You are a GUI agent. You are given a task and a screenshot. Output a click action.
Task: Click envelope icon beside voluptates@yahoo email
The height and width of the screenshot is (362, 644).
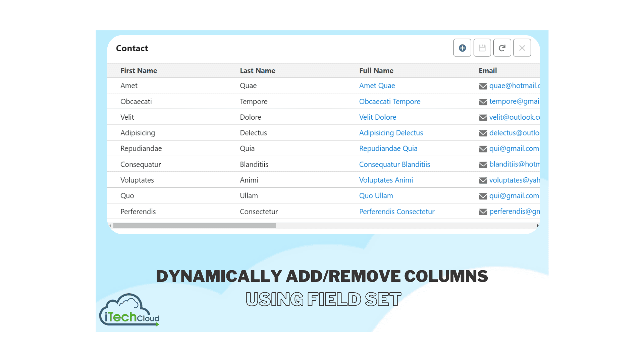483,181
